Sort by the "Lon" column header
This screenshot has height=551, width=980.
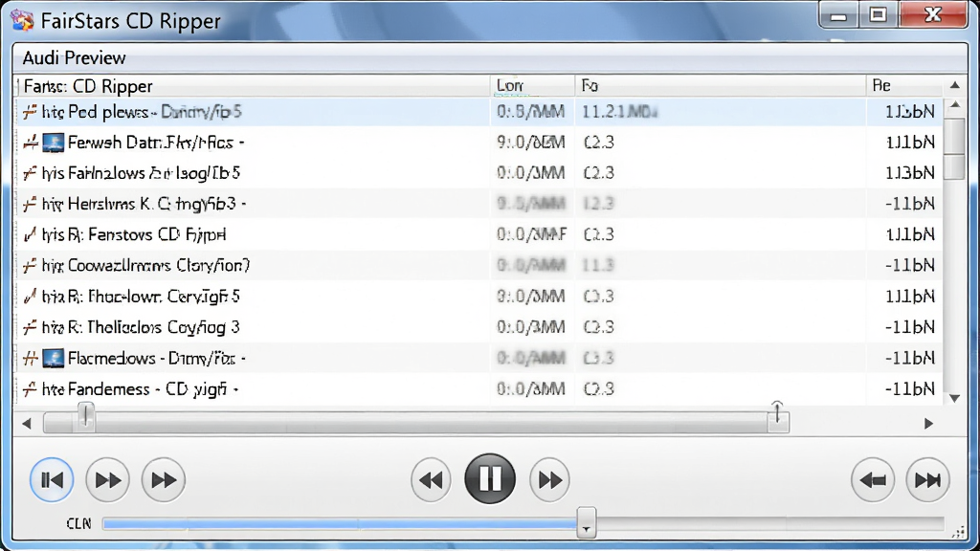pos(532,85)
